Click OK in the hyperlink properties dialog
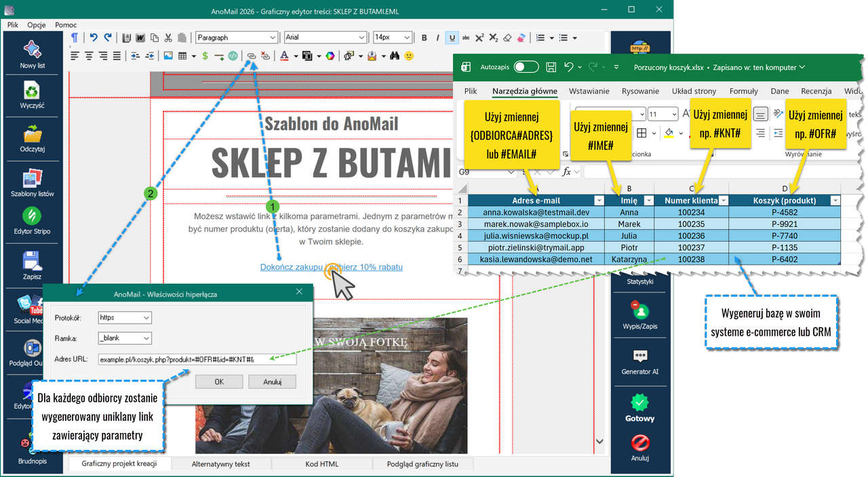The image size is (868, 477). [219, 382]
